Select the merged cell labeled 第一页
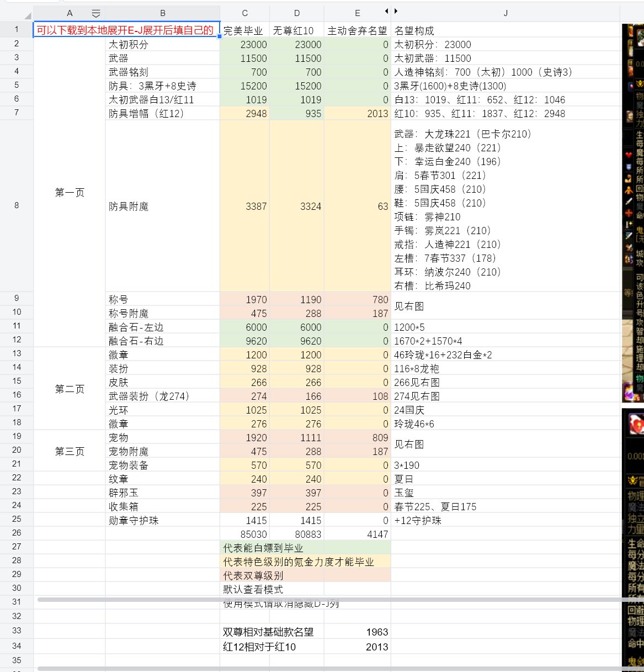The height and width of the screenshot is (672, 644). 70,192
